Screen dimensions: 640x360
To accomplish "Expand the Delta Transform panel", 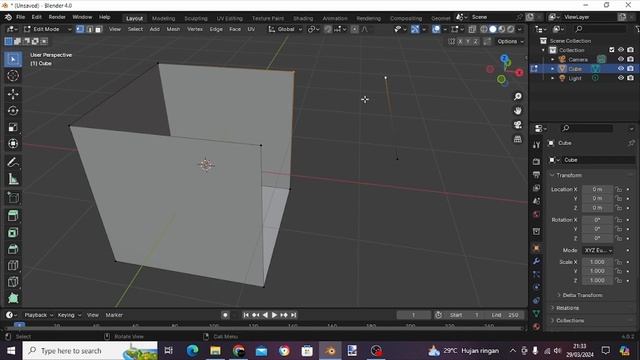I will point(582,295).
